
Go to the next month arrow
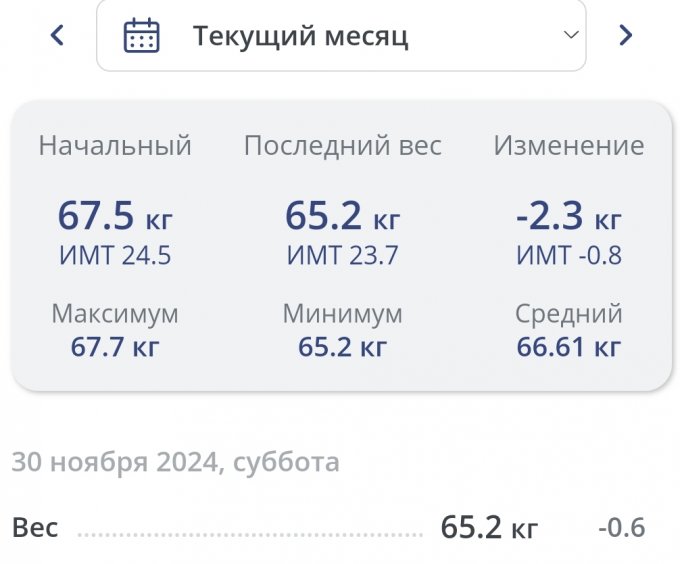click(626, 36)
